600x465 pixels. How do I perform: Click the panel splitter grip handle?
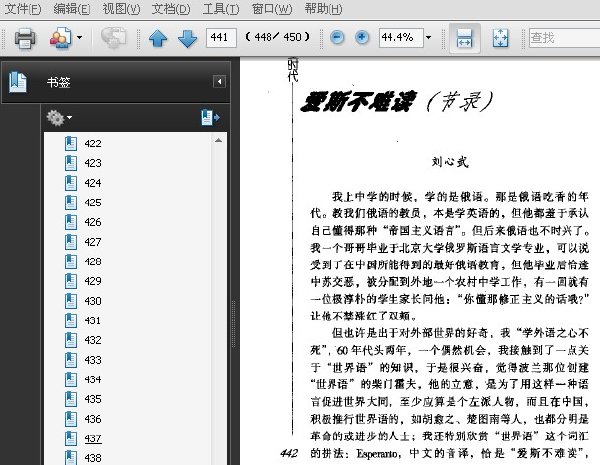click(233, 325)
